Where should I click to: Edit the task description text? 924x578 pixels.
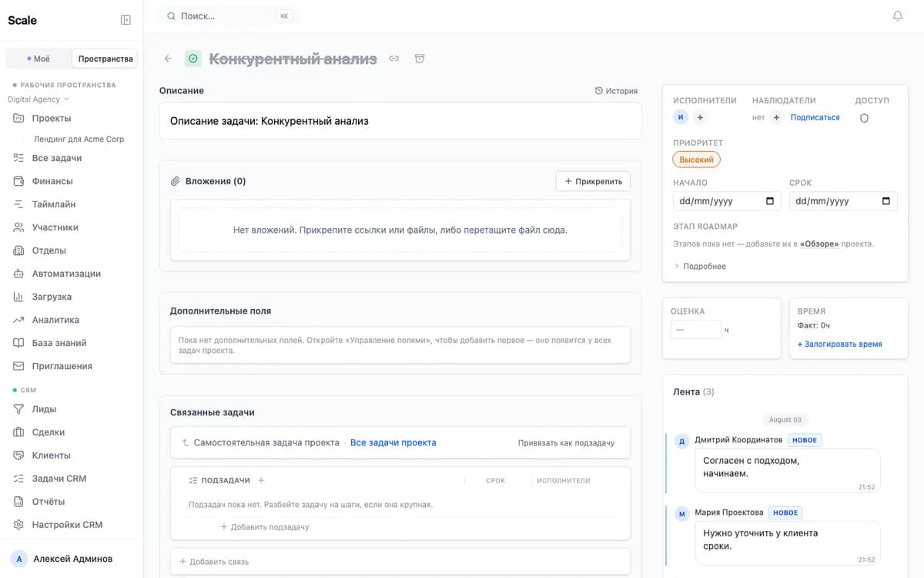point(400,121)
